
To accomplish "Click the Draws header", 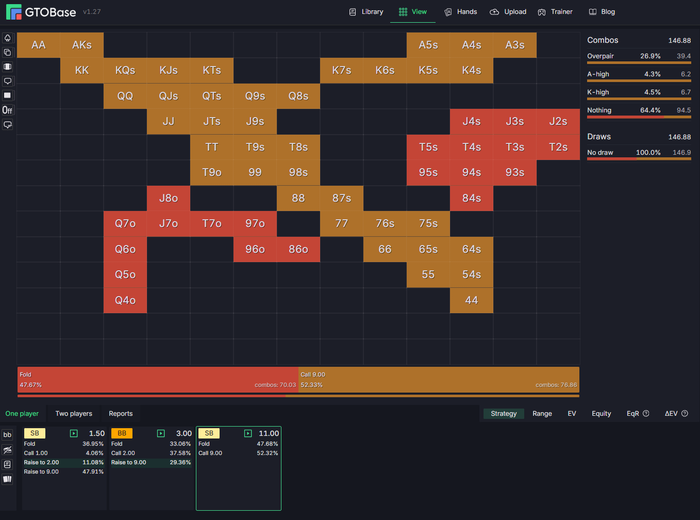I will [x=599, y=137].
